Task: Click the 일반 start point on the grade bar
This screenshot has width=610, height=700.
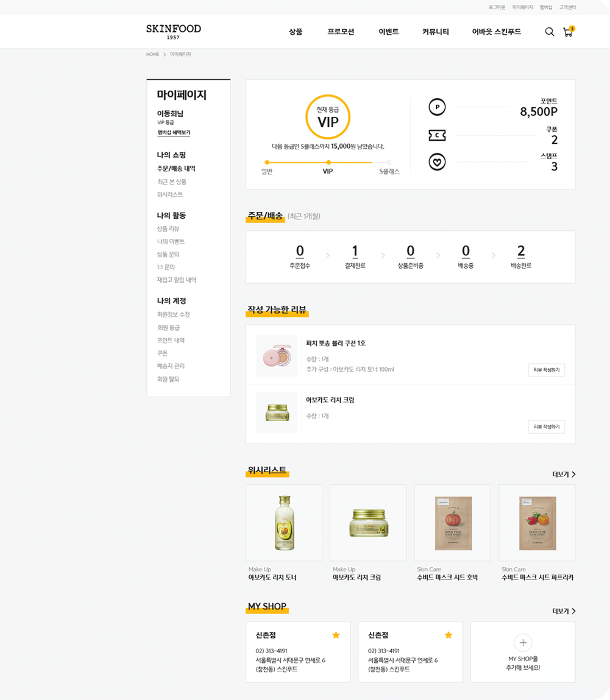Action: (267, 163)
